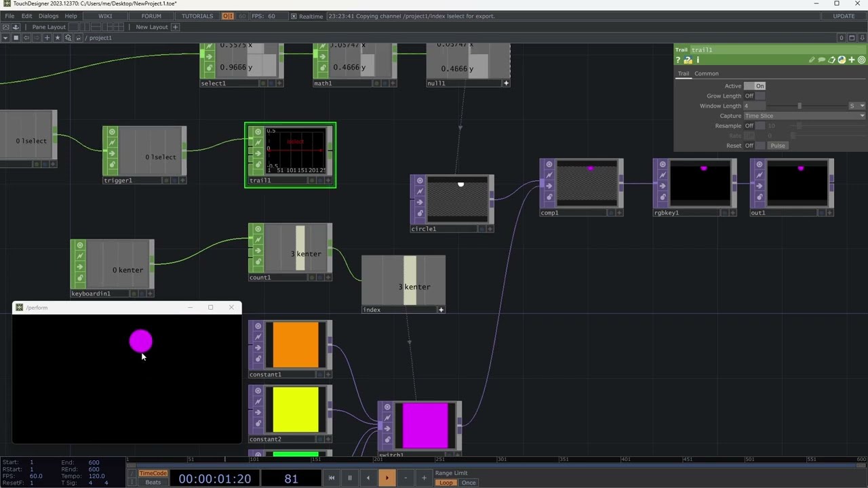The height and width of the screenshot is (488, 868).
Task: Toggle Reset parameter switch
Action: (x=755, y=146)
